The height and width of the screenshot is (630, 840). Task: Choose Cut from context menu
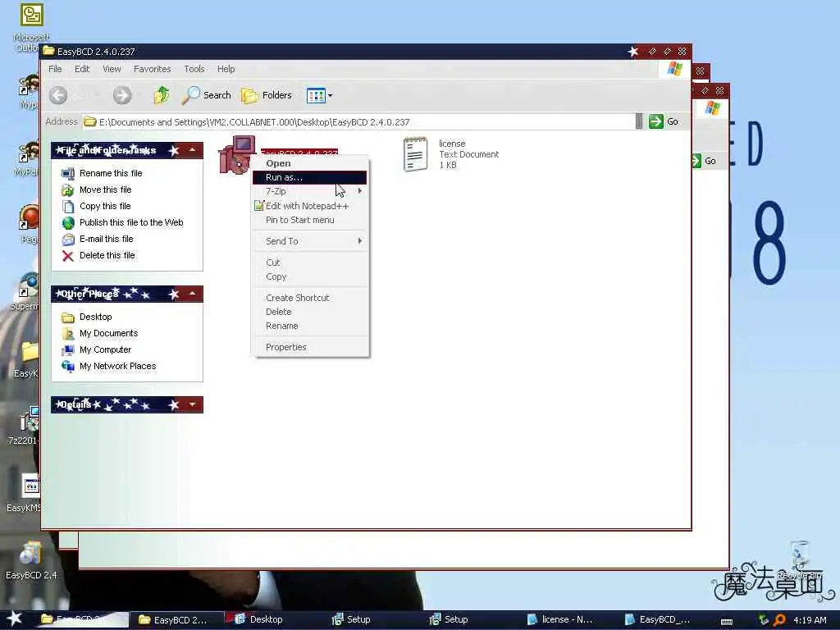tap(310, 262)
